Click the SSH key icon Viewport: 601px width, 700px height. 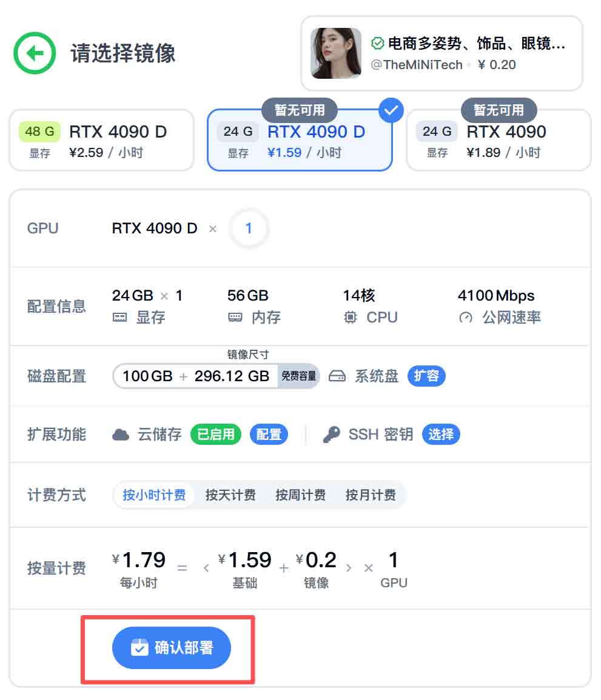click(331, 435)
